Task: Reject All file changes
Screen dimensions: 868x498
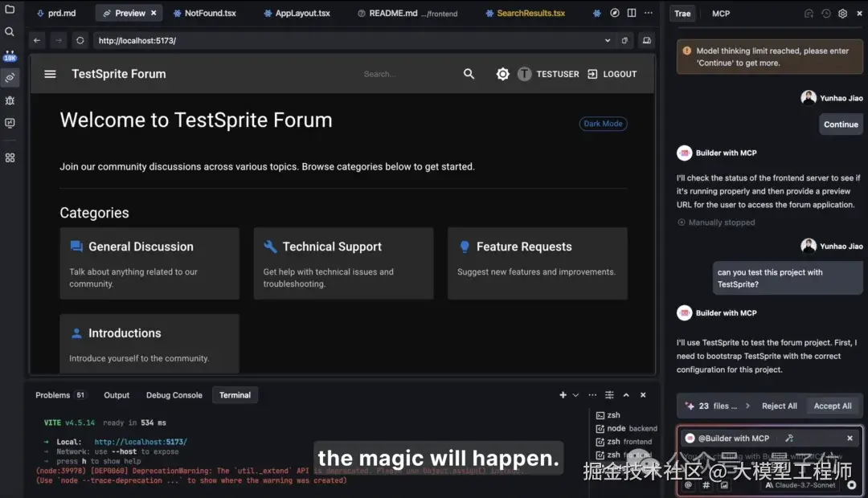Action: (x=779, y=406)
